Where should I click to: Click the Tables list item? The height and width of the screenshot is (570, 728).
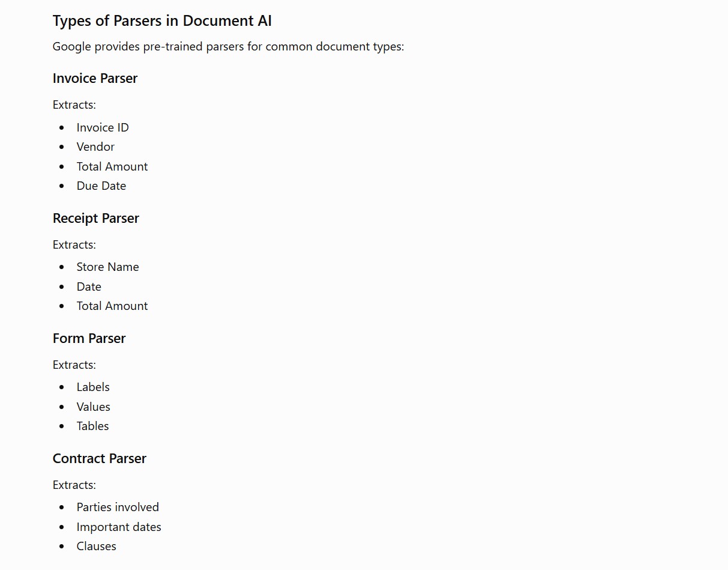[92, 426]
